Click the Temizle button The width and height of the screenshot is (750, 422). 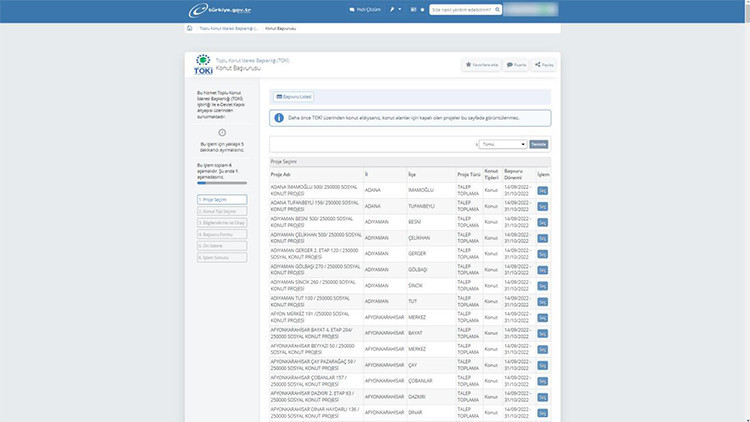click(538, 144)
